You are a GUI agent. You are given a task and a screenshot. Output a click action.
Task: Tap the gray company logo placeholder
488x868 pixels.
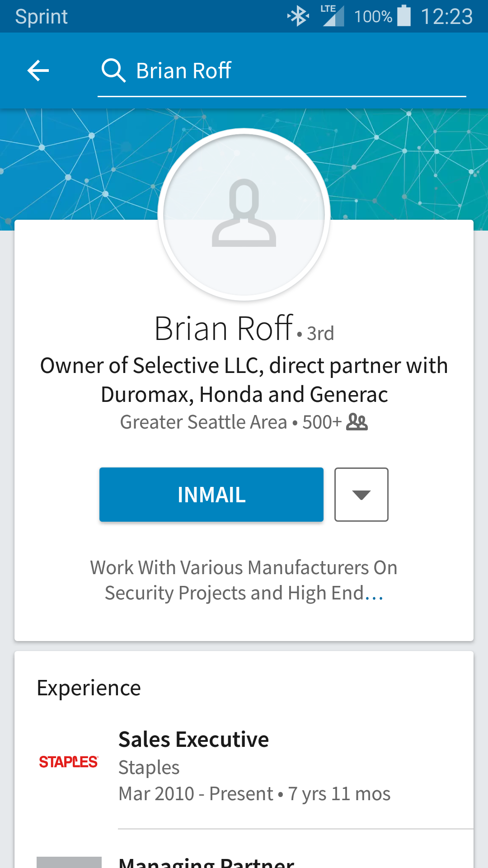pos(69,862)
